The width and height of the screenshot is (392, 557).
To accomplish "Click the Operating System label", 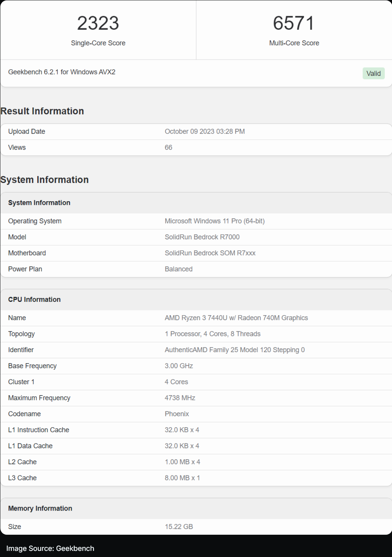I will point(35,221).
